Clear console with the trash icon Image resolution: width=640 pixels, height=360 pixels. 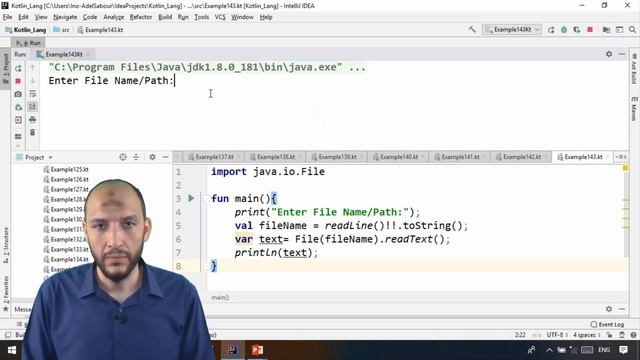tap(33, 132)
